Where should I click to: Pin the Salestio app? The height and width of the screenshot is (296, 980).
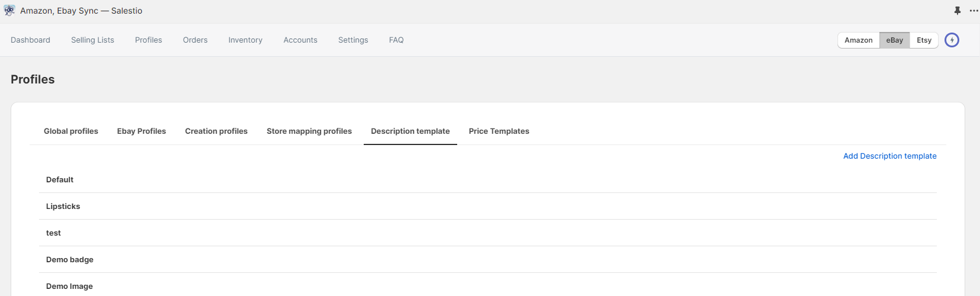point(958,11)
